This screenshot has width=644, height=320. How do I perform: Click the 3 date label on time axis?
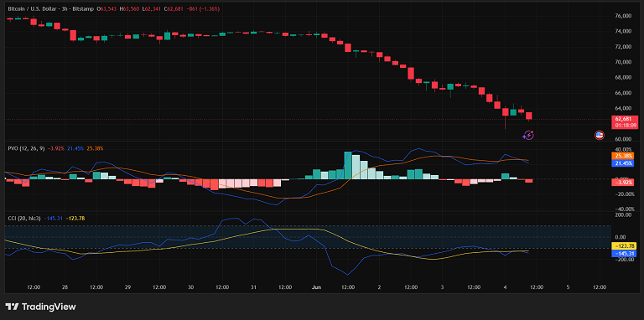pos(442,287)
